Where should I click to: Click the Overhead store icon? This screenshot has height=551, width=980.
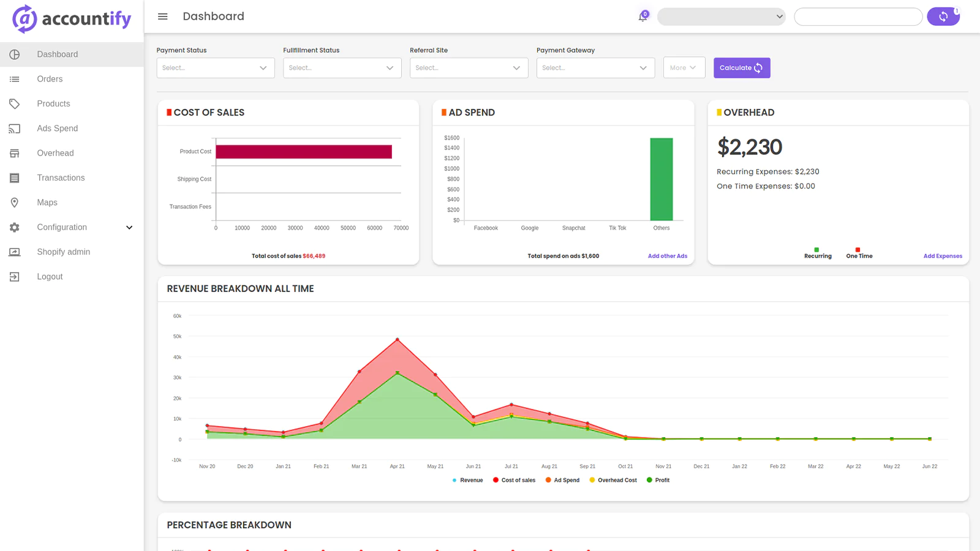[x=15, y=153]
